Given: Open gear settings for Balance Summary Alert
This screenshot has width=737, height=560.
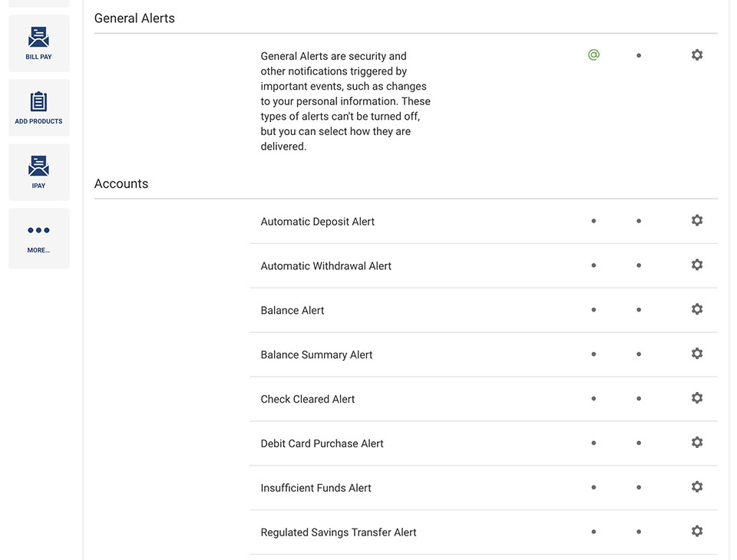Looking at the screenshot, I should click(697, 354).
